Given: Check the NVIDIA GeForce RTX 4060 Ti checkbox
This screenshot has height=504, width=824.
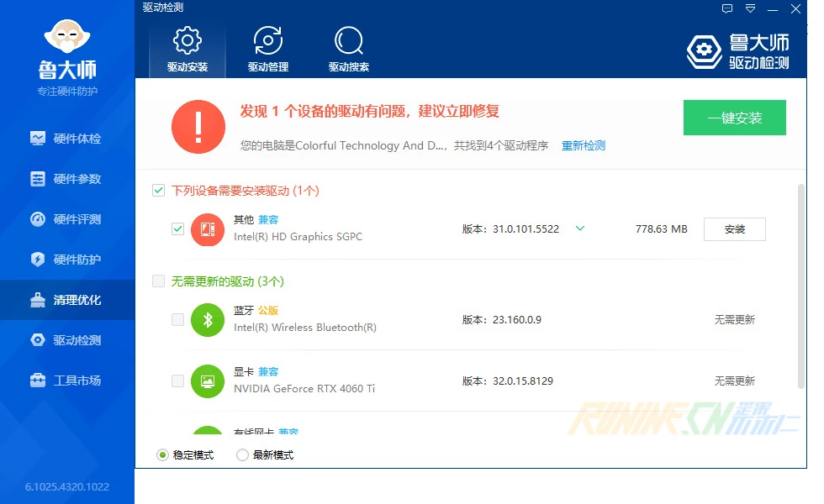Looking at the screenshot, I should 177,381.
